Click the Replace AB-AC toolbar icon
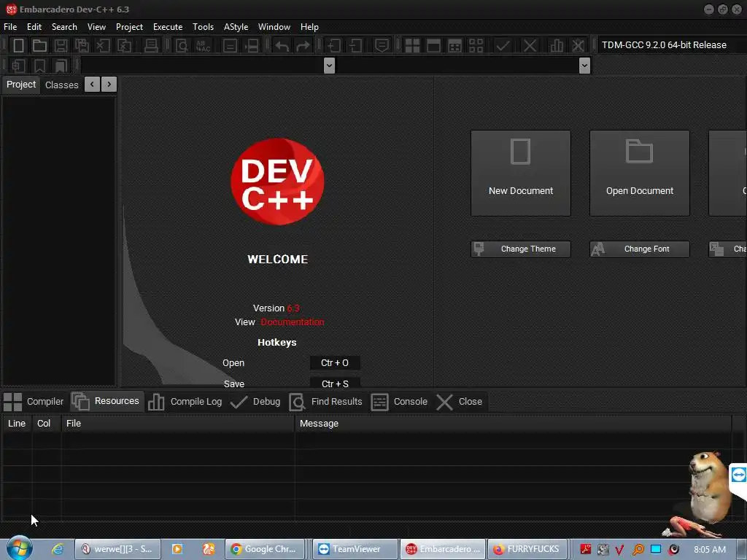Image resolution: width=747 pixels, height=560 pixels. (x=203, y=46)
